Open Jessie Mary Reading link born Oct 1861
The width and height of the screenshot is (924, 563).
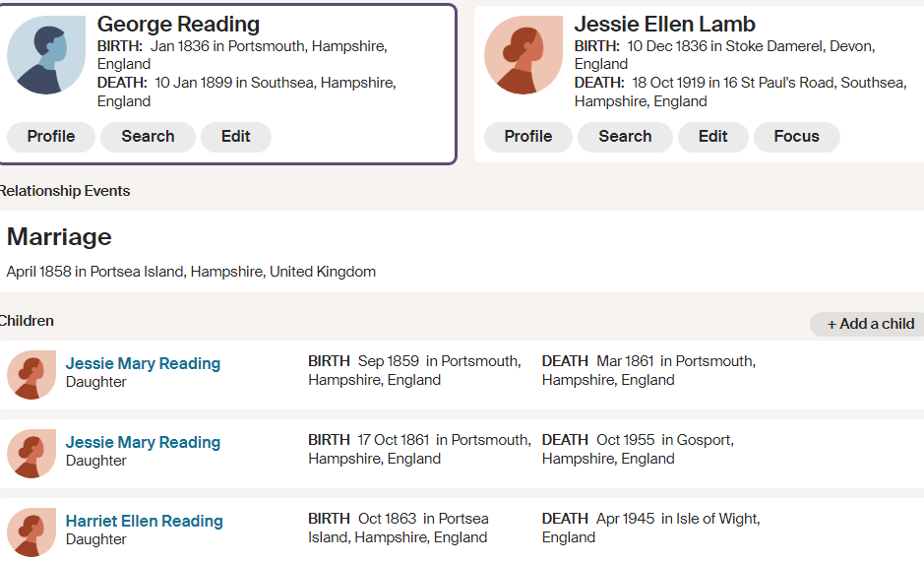tap(143, 443)
